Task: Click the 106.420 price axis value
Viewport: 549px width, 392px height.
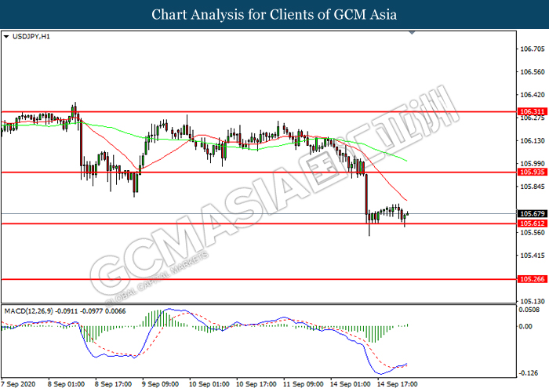Action: pyautogui.click(x=533, y=95)
